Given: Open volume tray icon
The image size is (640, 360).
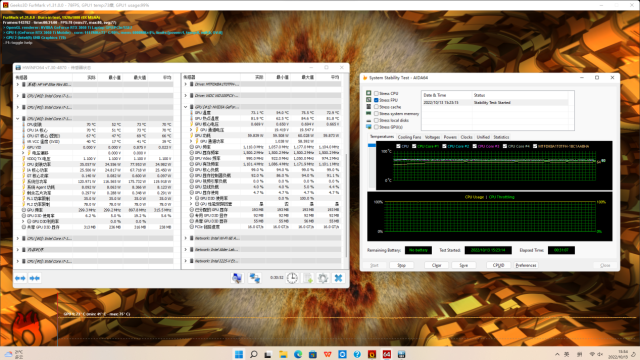Looking at the screenshot, I should click(x=600, y=354).
